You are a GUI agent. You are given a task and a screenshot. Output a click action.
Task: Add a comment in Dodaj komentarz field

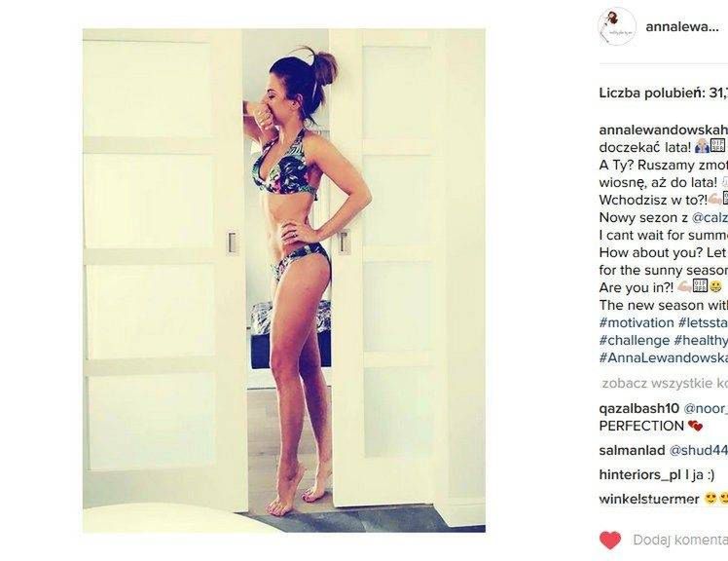[680, 540]
